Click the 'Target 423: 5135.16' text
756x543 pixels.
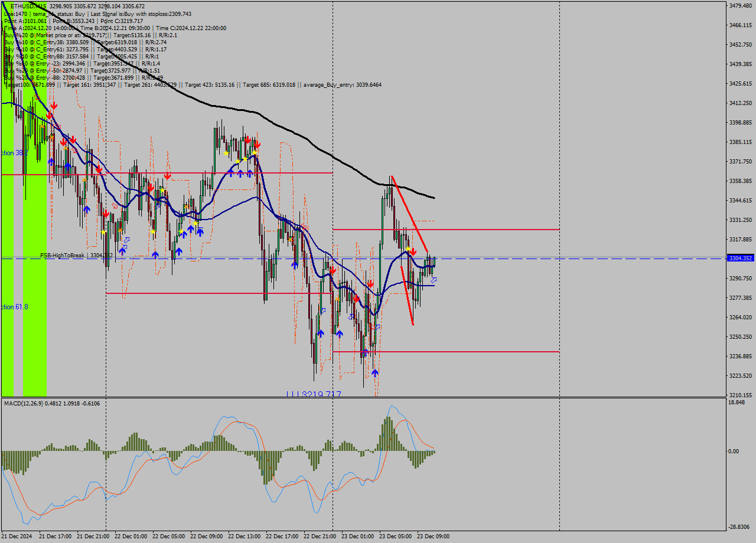coord(210,84)
